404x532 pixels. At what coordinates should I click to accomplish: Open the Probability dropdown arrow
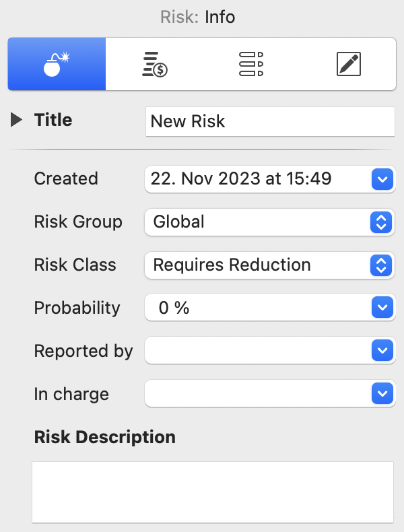[x=381, y=308]
